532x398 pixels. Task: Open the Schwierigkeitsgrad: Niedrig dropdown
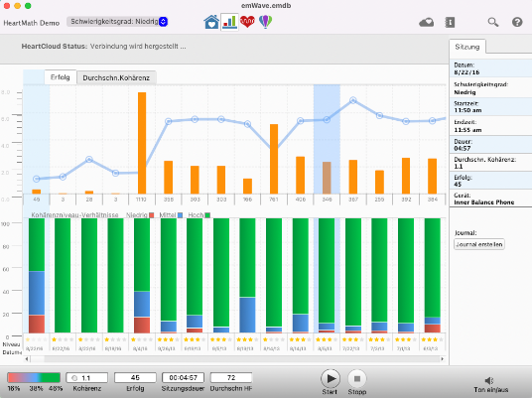tap(117, 22)
